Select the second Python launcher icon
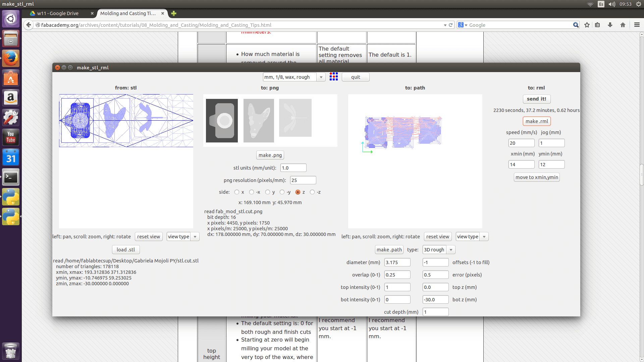644x362 pixels. point(11,217)
